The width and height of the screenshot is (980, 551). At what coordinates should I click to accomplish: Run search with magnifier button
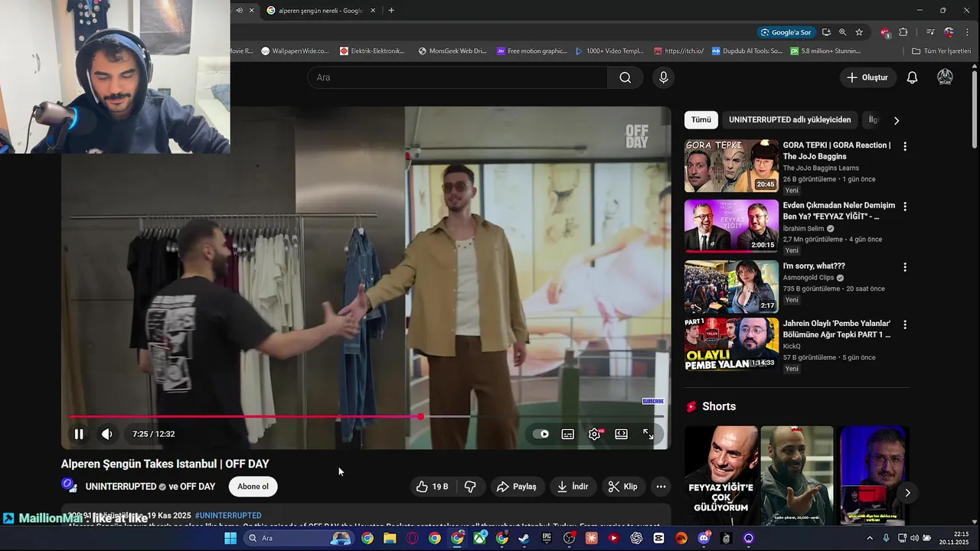[626, 77]
